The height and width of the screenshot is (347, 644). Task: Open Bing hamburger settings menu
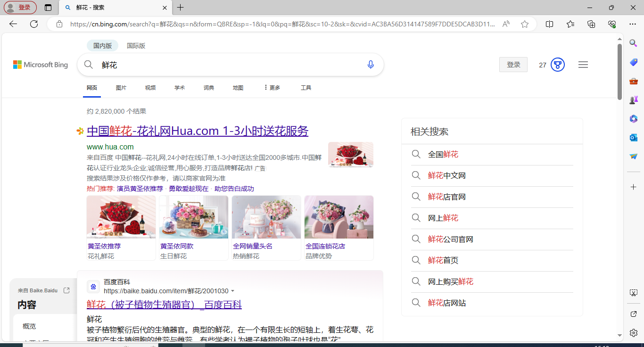coord(583,65)
